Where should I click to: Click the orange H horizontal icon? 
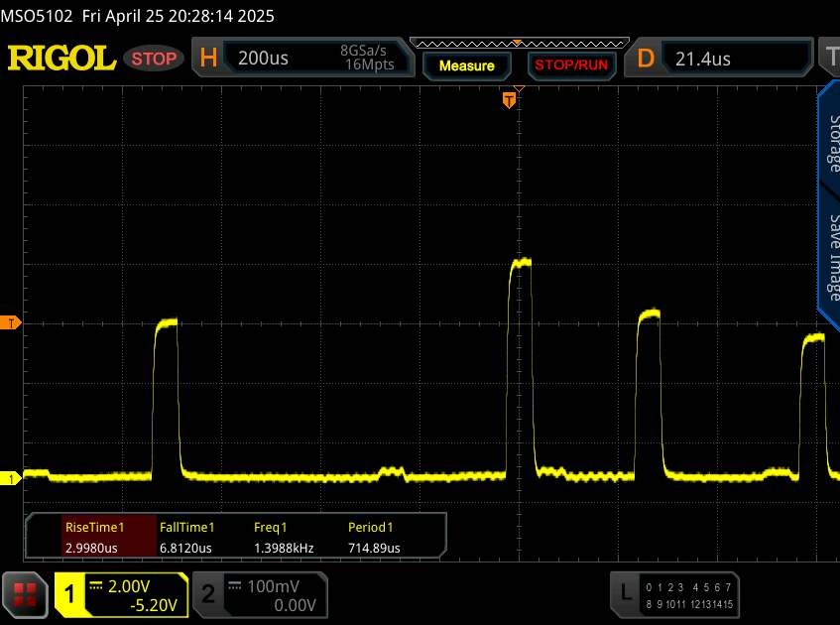[x=208, y=59]
